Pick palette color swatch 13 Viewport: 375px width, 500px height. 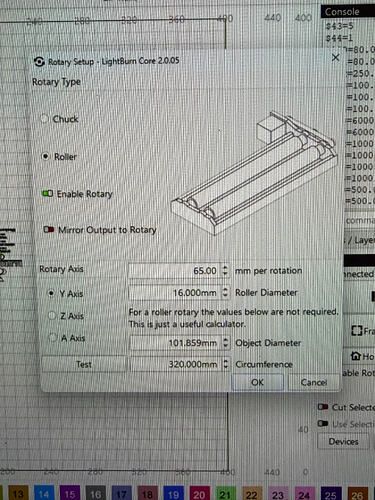pyautogui.click(x=18, y=493)
